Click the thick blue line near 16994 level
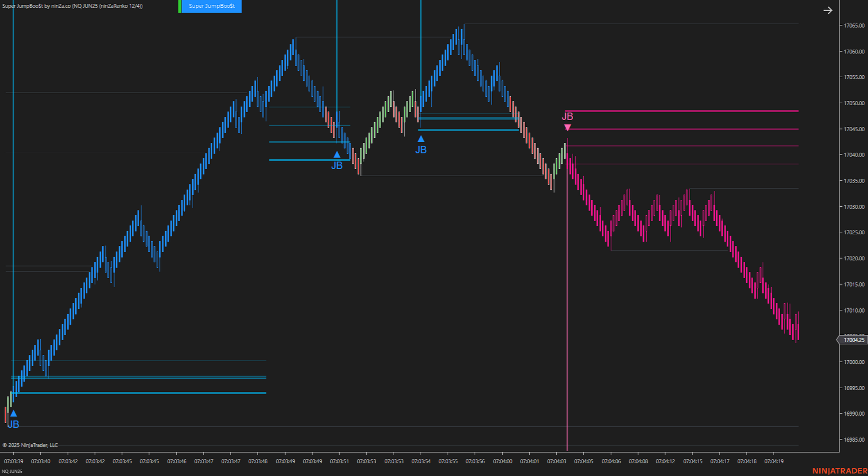Image resolution: width=868 pixels, height=476 pixels. 139,393
